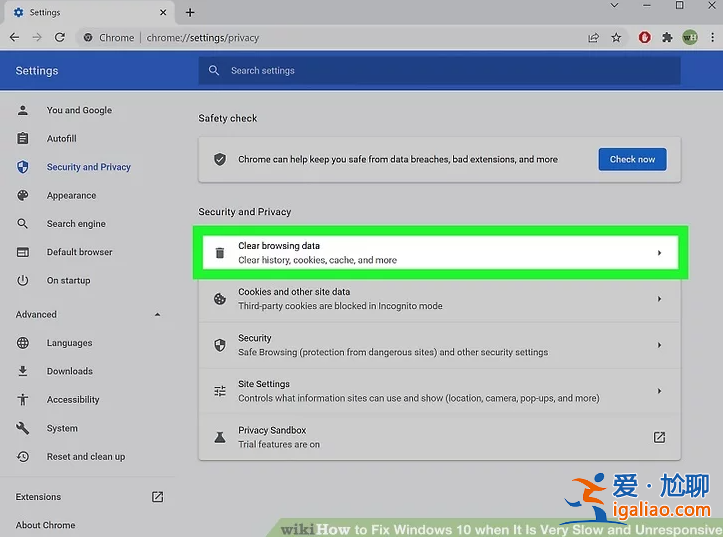This screenshot has width=723, height=537.
Task: Open the Privacy Sandbox row
Action: coord(439,437)
